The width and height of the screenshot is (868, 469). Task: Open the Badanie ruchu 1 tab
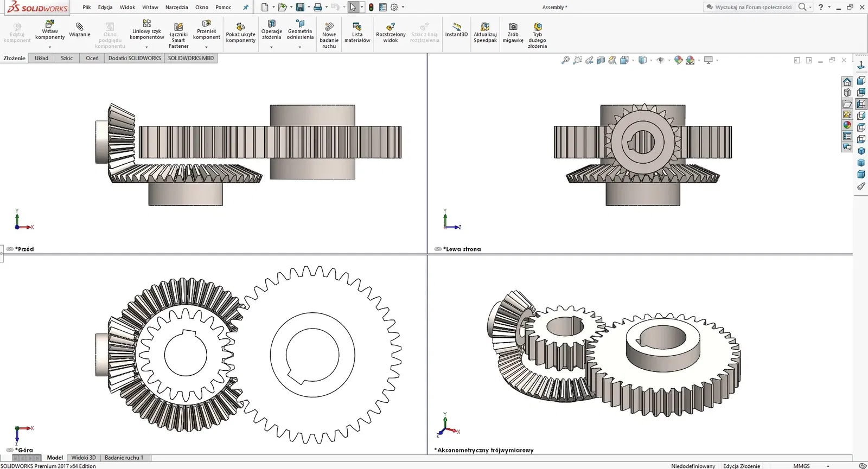[124, 458]
